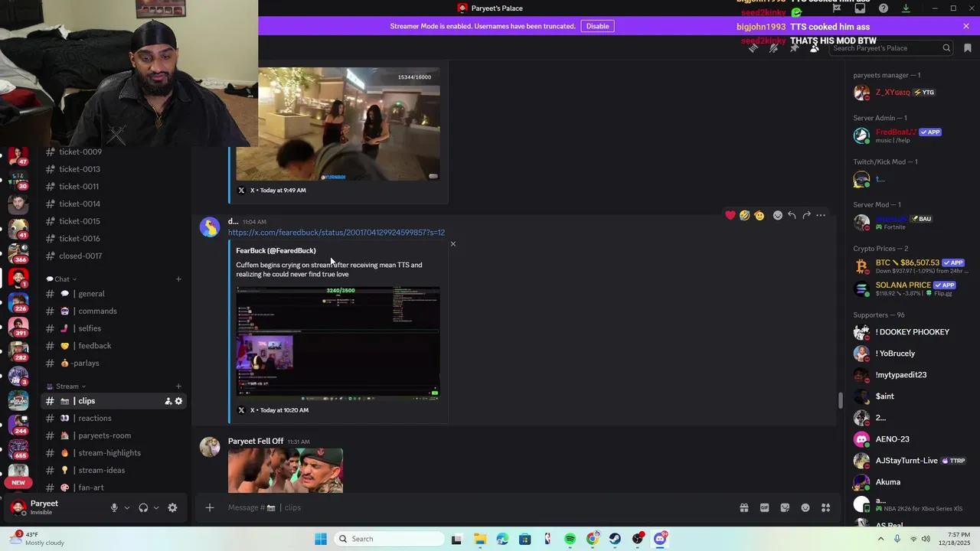Open the sticker picker
Screen dimensions: 980x551
785,508
